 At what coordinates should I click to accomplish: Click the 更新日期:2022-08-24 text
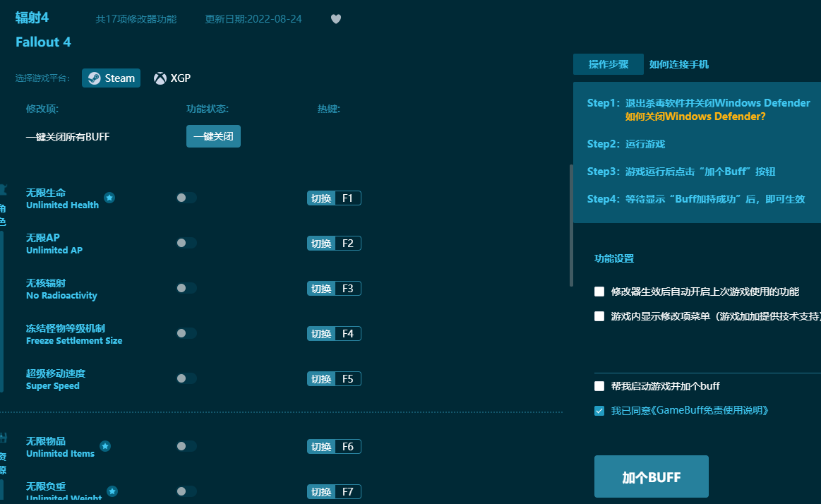(x=253, y=19)
